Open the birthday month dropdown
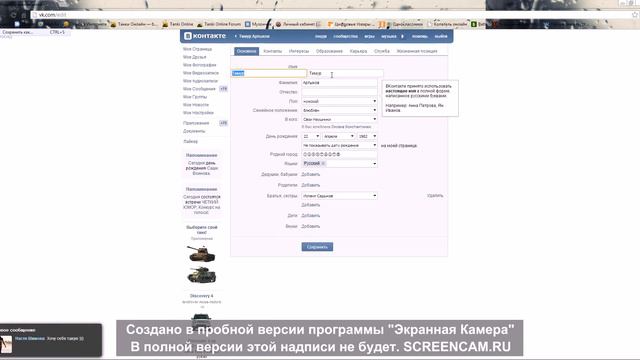640x360 pixels. coord(338,136)
